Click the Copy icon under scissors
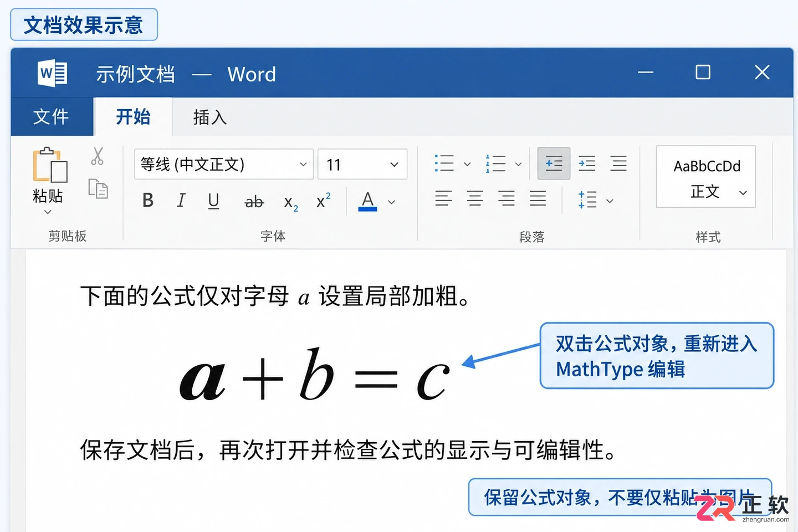Viewport: 798px width, 532px height. [98, 189]
